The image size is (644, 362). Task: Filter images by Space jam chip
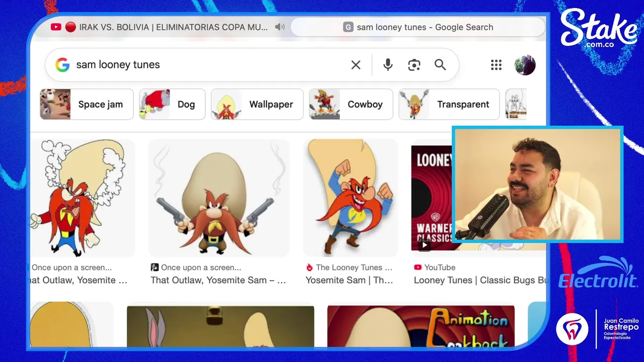coord(87,105)
